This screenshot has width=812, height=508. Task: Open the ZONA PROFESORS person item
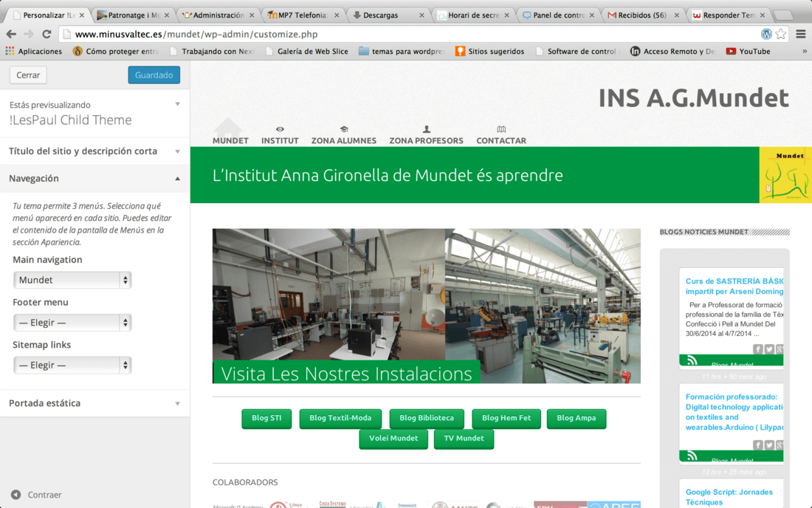tap(426, 136)
